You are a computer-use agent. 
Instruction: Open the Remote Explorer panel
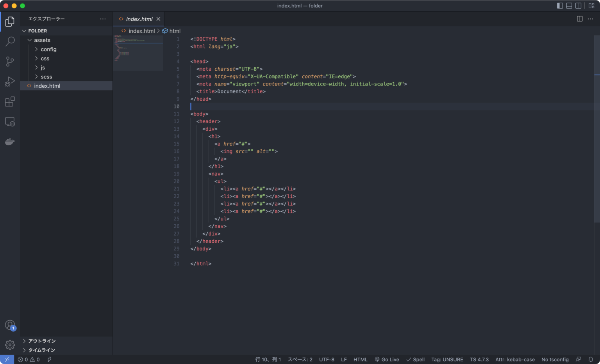[10, 122]
